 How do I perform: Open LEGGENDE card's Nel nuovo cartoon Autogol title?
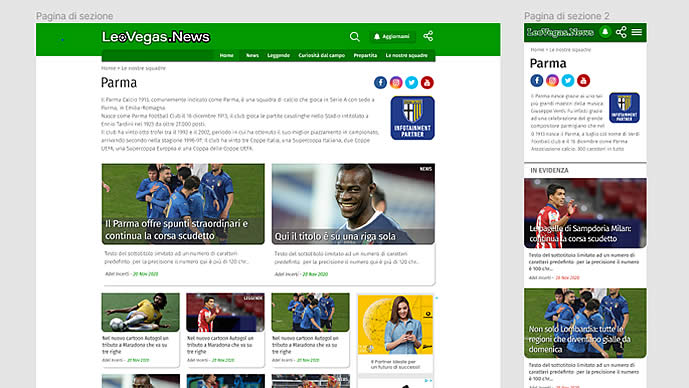tap(220, 345)
